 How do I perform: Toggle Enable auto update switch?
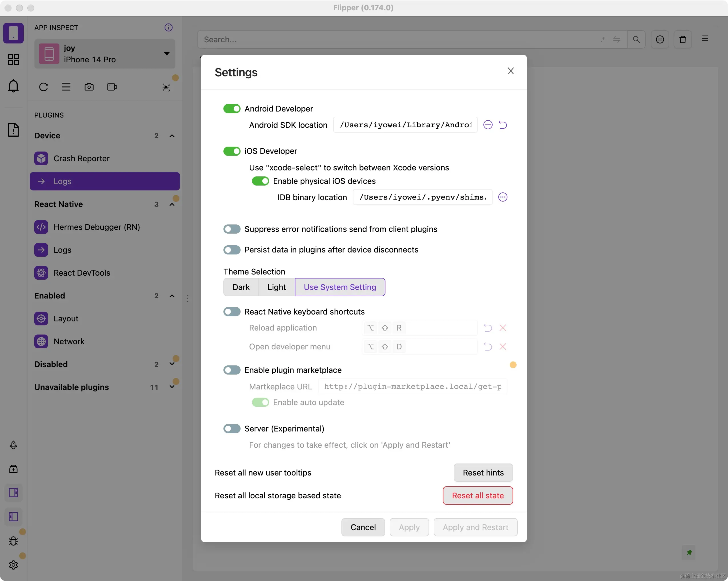pos(260,403)
